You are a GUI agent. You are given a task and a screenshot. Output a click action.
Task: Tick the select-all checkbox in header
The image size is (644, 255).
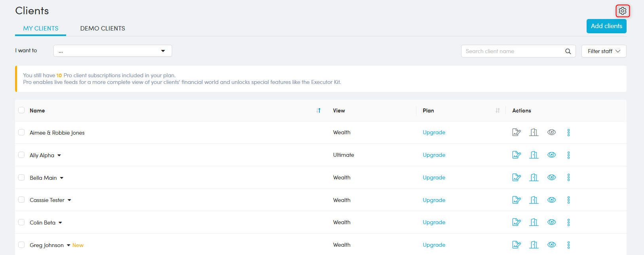pyautogui.click(x=21, y=110)
